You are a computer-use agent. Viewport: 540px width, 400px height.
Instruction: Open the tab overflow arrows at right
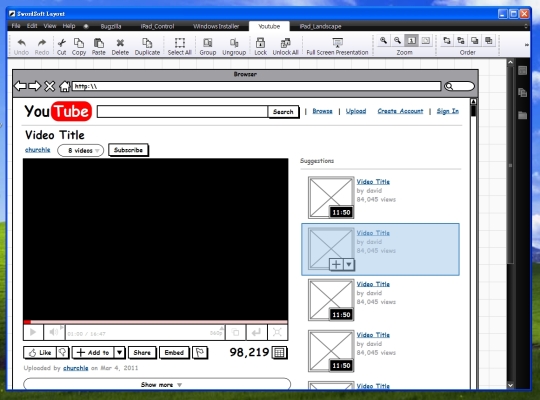click(x=526, y=26)
